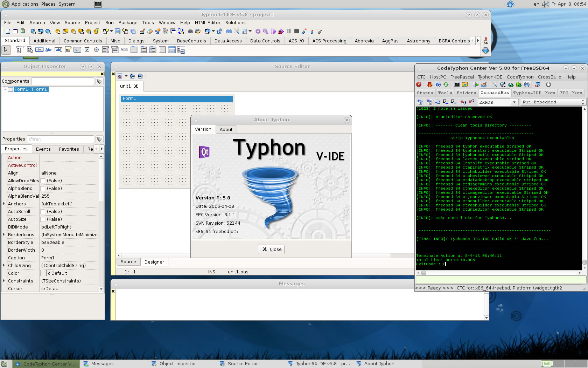Expand the BorderIcons property
The image size is (588, 368).
(4, 234)
